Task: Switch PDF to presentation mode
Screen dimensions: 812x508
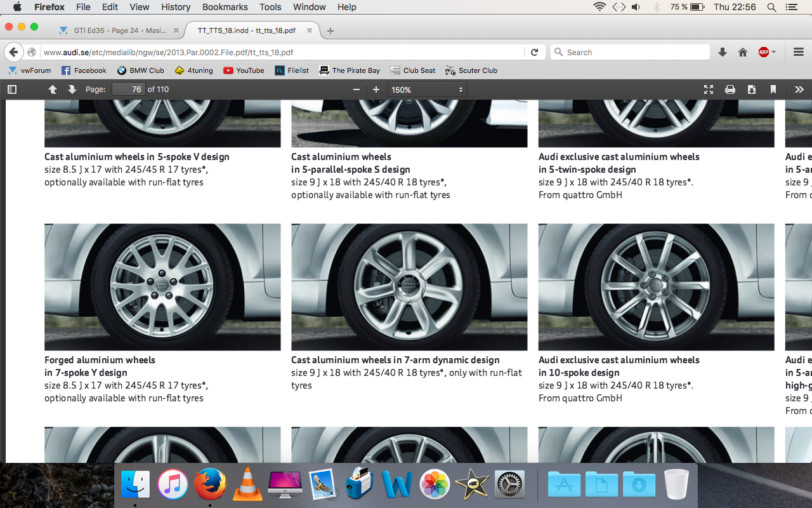Action: (x=709, y=90)
